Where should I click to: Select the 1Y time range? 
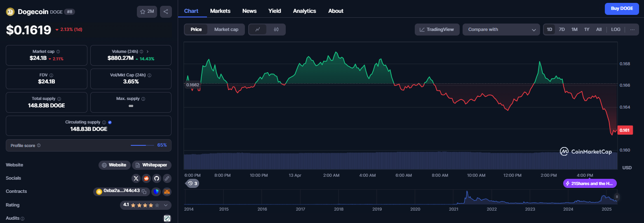pyautogui.click(x=587, y=29)
